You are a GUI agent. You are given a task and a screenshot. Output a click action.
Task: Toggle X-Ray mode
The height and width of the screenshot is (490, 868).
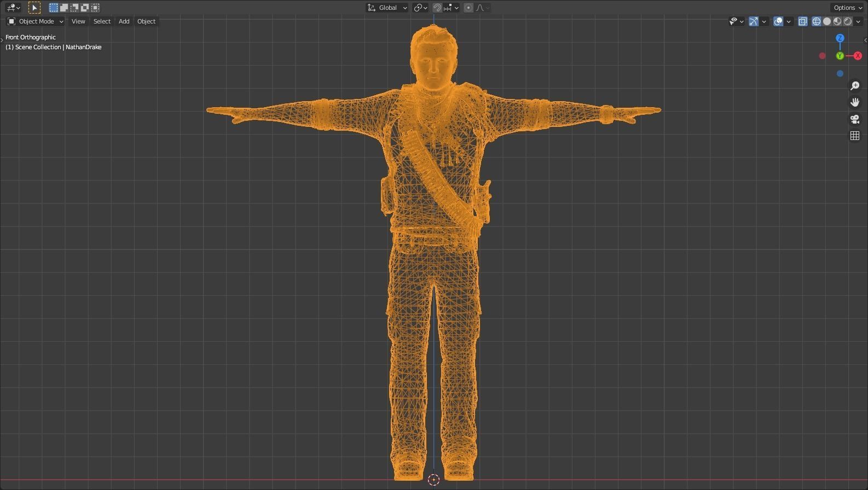coord(803,21)
